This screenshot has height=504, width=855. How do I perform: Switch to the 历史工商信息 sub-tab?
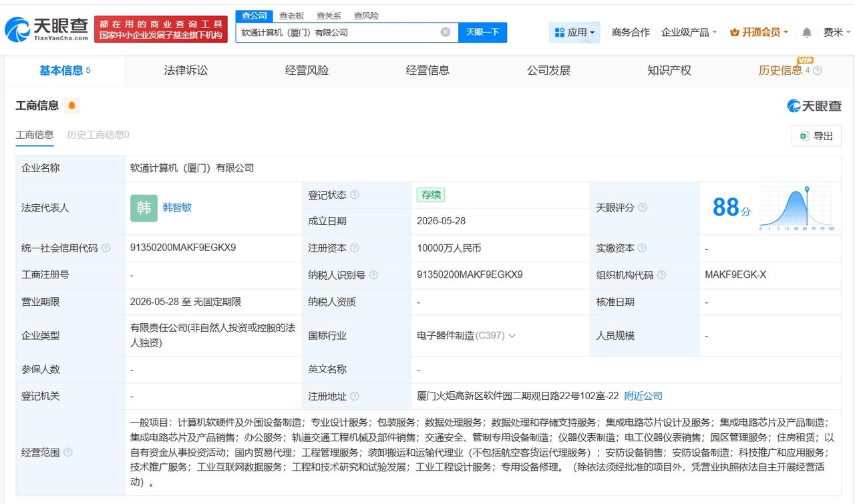[x=98, y=135]
